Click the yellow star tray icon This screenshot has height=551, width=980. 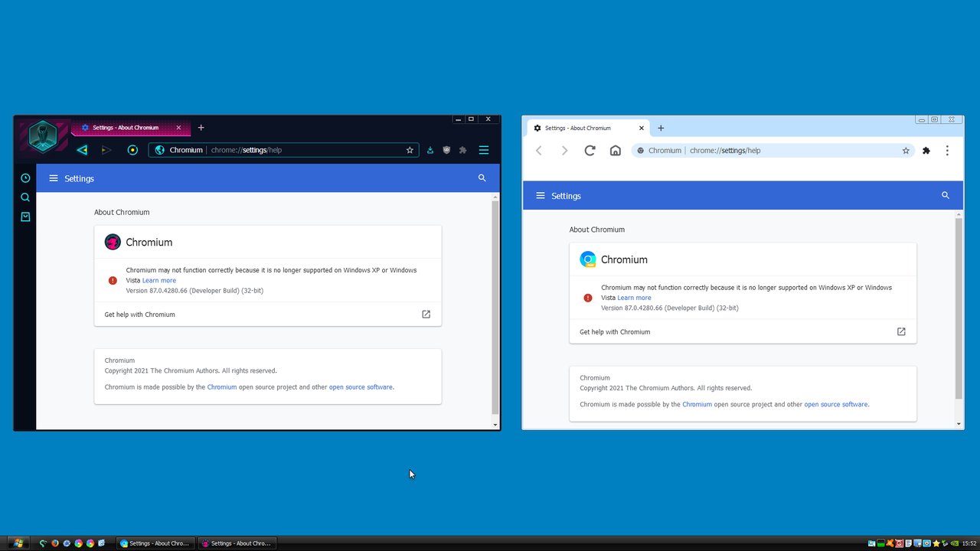[x=936, y=543]
